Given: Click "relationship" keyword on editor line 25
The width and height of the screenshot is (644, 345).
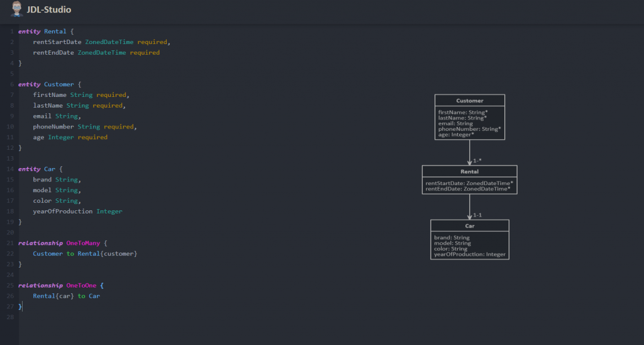Looking at the screenshot, I should (40, 285).
